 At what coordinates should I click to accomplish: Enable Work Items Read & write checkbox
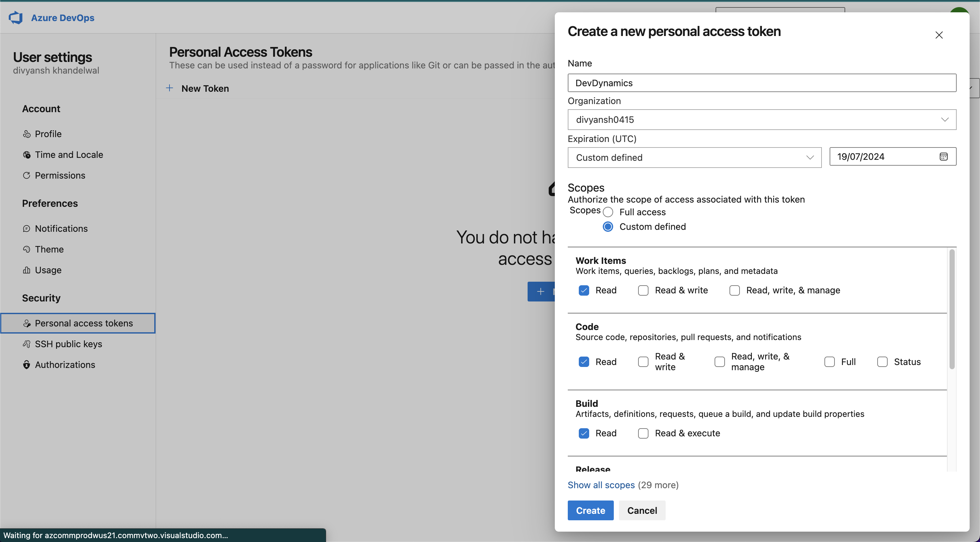643,290
